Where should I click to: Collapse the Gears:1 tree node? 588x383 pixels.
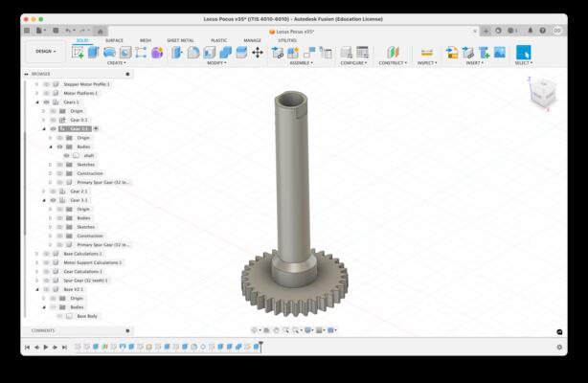pos(37,102)
